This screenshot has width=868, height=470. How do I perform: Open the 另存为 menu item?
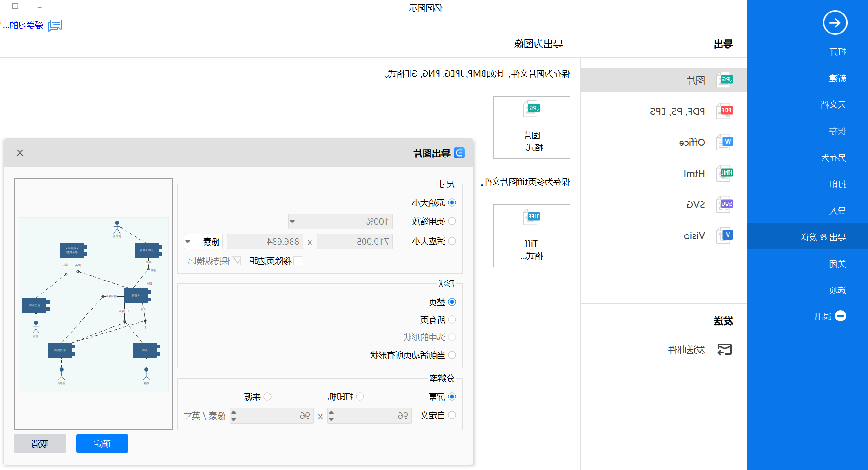[x=833, y=158]
